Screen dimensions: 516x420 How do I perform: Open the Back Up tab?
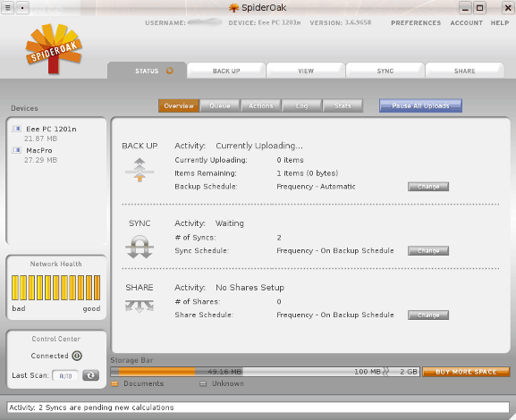point(226,71)
